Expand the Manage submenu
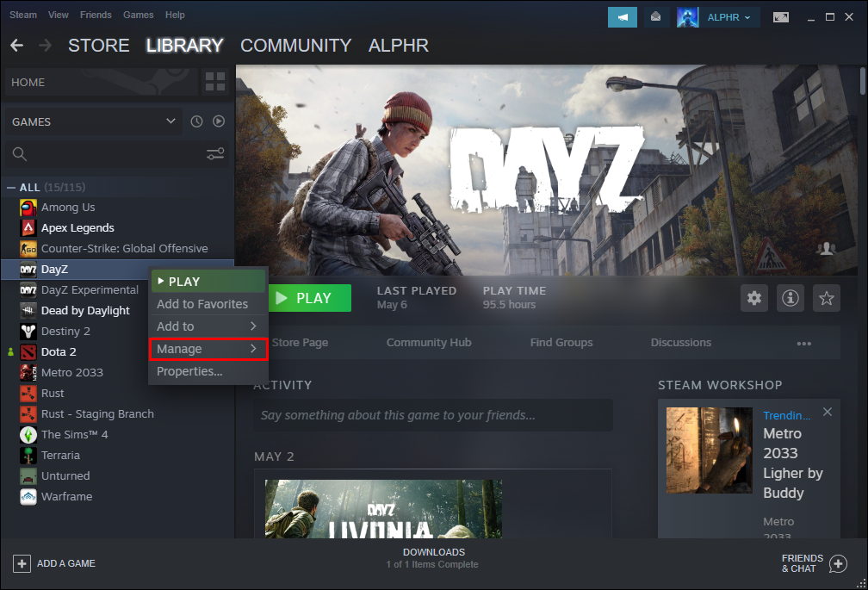 pos(208,349)
